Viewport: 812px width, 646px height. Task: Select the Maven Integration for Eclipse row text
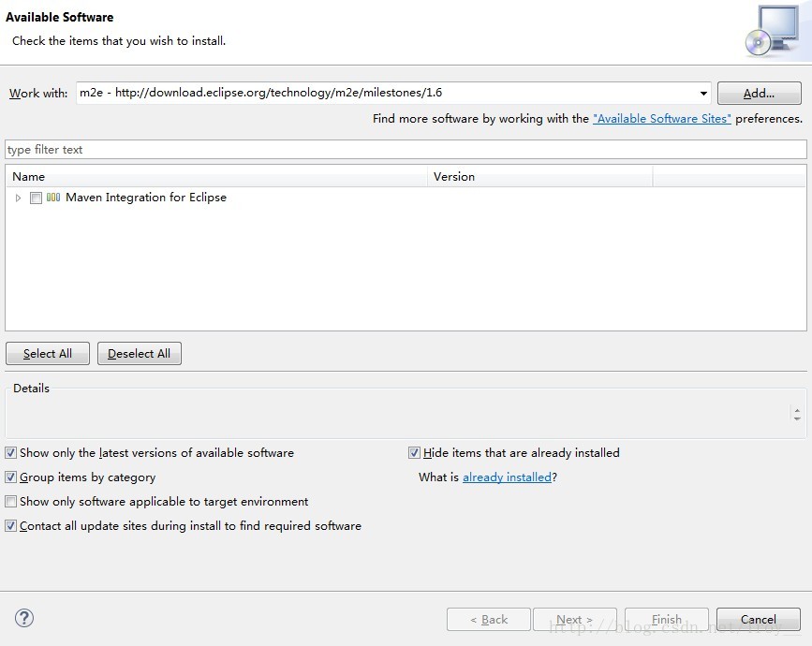[x=146, y=198]
